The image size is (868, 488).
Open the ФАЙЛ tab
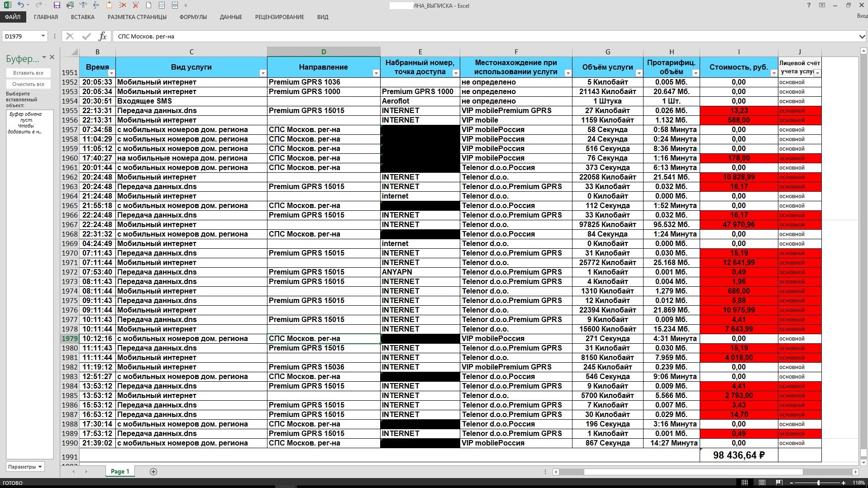tap(13, 17)
